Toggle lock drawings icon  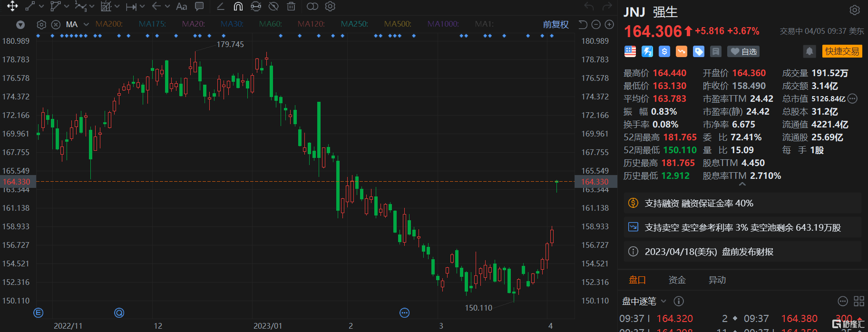coord(256,6)
